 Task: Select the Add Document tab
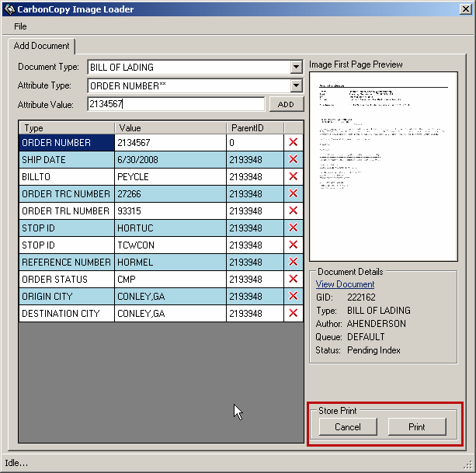click(42, 47)
